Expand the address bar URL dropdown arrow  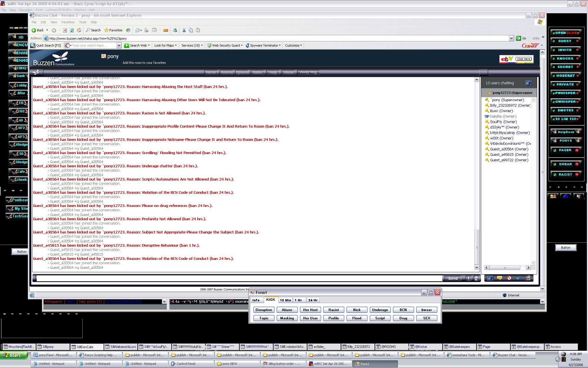(x=511, y=38)
